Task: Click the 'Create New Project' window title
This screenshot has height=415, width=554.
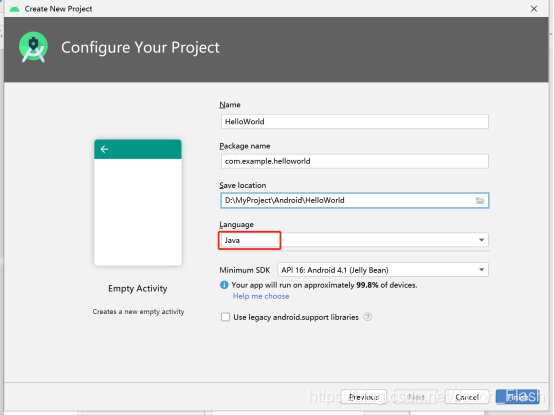Action: (x=58, y=9)
